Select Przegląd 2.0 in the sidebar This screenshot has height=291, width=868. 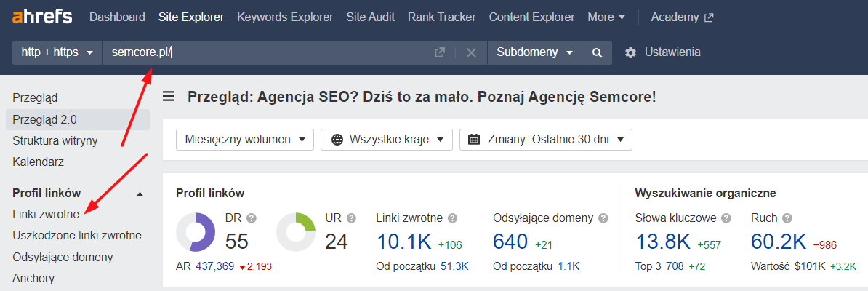[x=78, y=120]
